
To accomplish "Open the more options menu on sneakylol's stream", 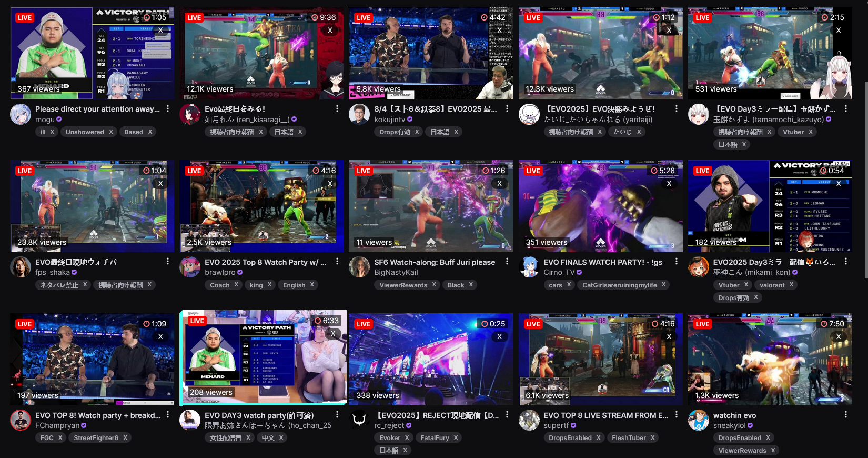I will [x=846, y=415].
